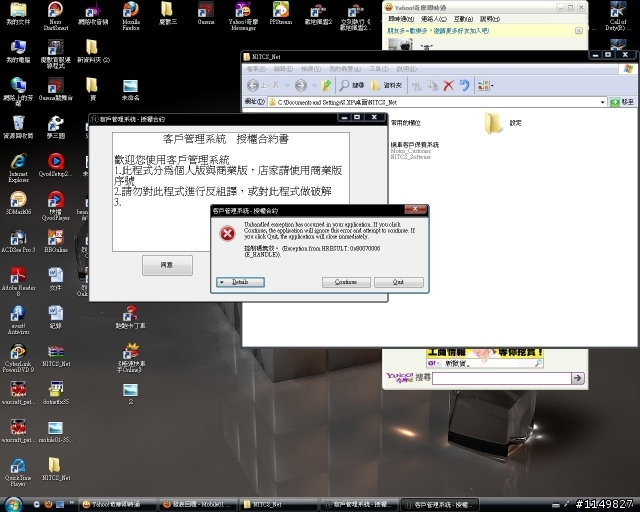The width and height of the screenshot is (640, 512).
Task: Select the Yahoo Messenger desktop icon
Action: (243, 16)
